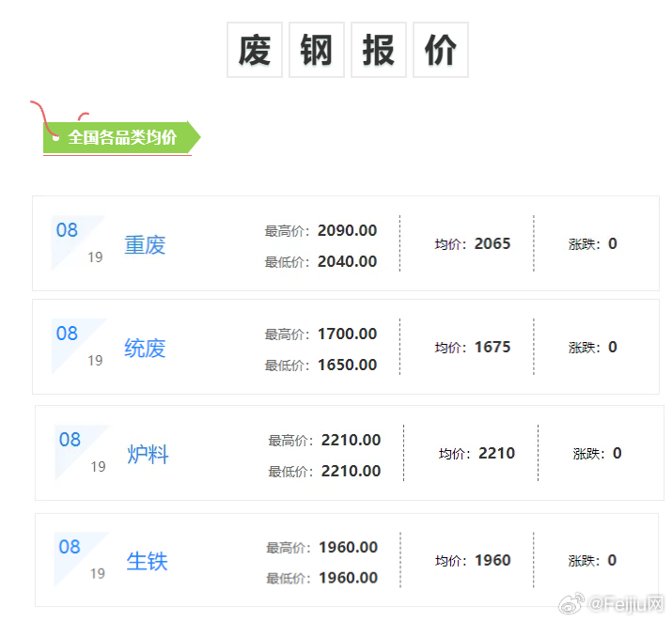Click the 钢 title tile
The height and width of the screenshot is (622, 672).
pyautogui.click(x=317, y=50)
